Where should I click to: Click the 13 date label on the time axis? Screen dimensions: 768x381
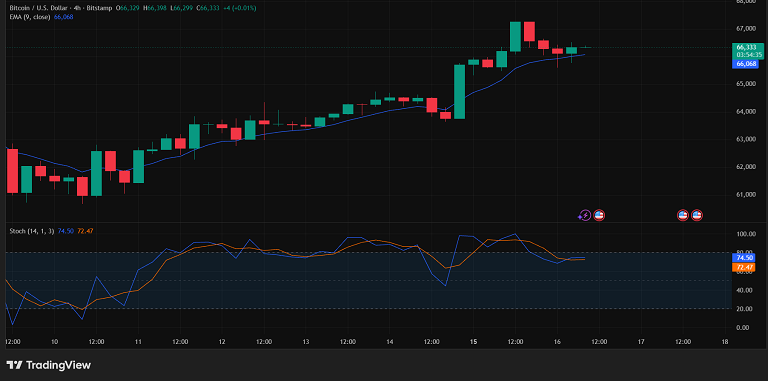(306, 342)
